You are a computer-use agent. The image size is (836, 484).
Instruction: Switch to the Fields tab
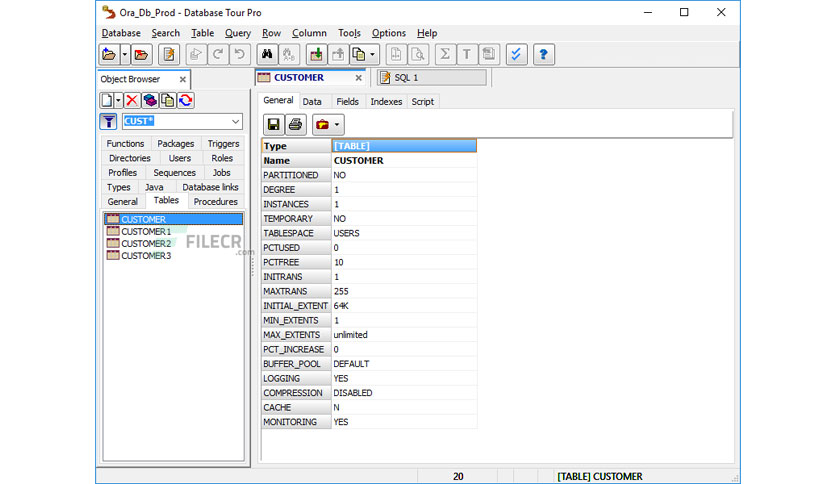(348, 102)
